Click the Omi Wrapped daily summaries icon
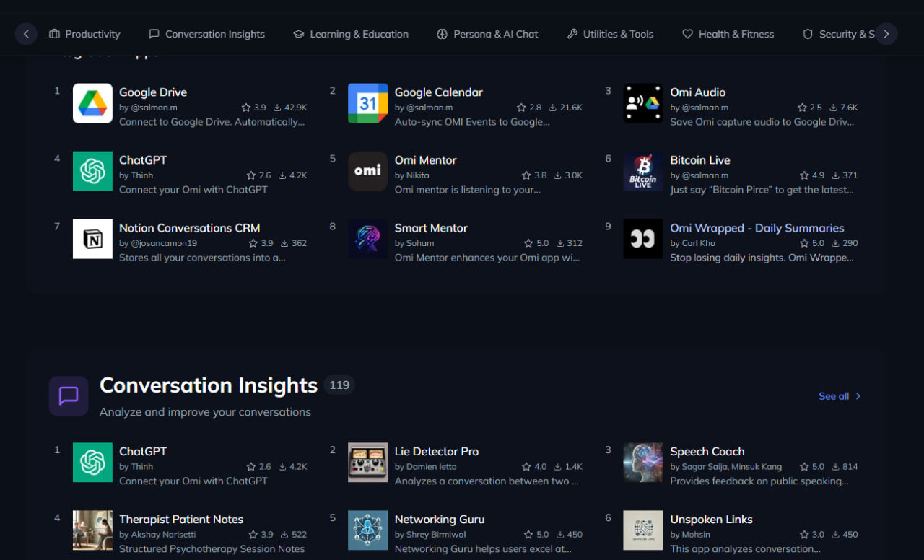This screenshot has width=924, height=560. coord(642,239)
